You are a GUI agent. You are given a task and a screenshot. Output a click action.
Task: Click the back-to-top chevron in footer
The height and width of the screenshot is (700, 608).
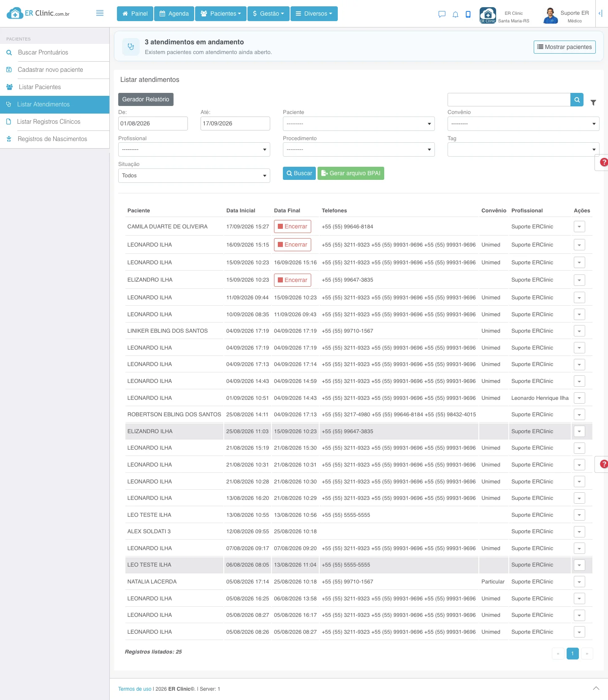(596, 688)
